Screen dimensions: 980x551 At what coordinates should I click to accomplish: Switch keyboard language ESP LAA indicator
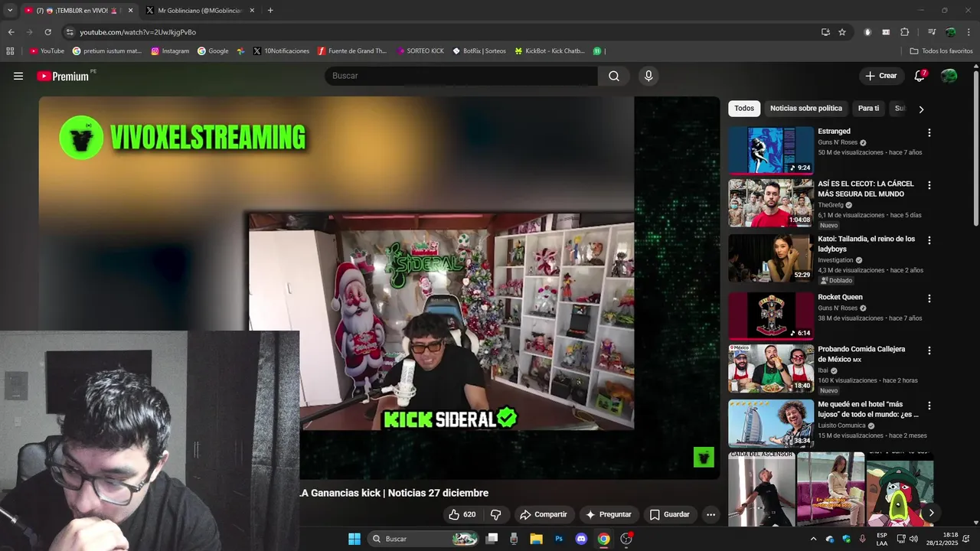click(x=882, y=539)
